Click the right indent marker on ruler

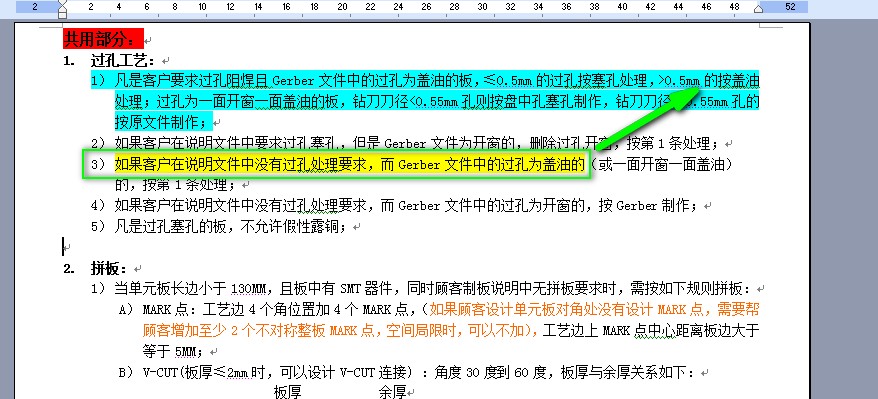pos(759,8)
